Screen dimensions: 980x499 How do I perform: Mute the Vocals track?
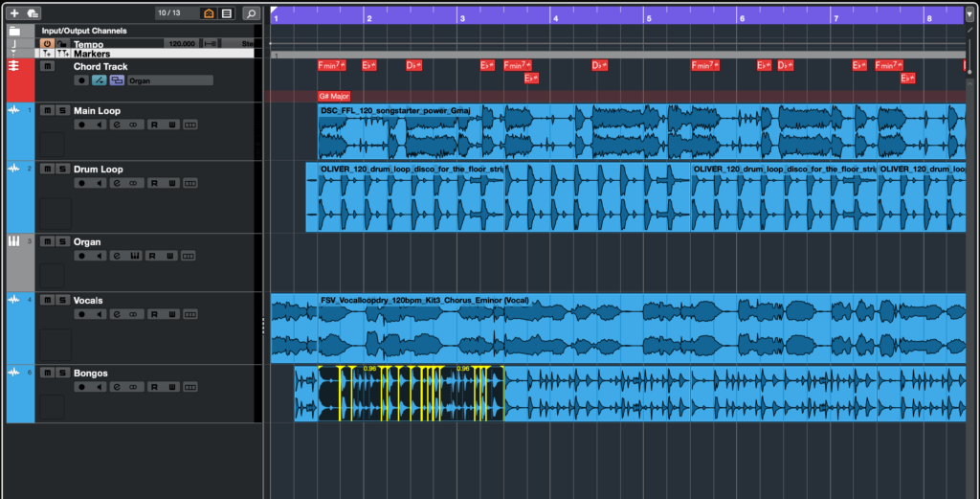[x=48, y=300]
